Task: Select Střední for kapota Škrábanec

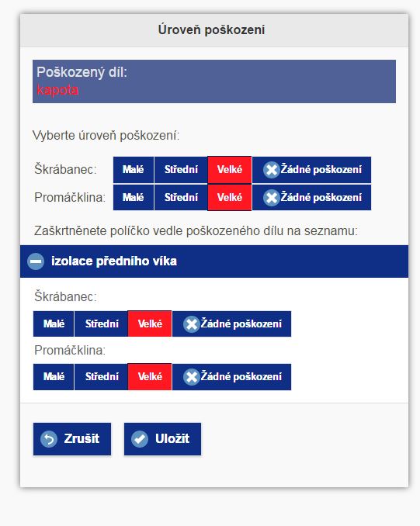Action: tap(181, 170)
